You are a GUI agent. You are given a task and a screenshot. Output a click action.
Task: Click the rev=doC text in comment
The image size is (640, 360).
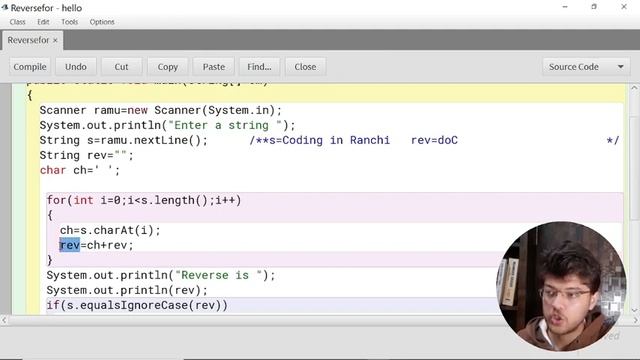pos(434,140)
